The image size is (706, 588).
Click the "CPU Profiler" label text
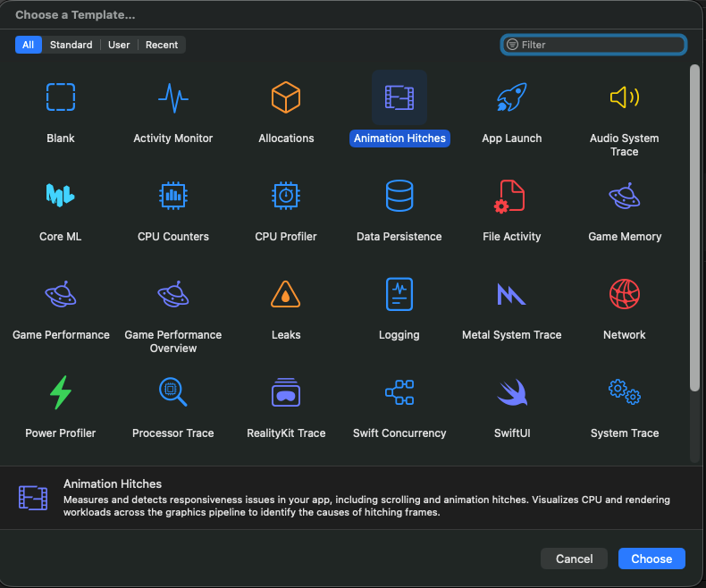pyautogui.click(x=286, y=237)
